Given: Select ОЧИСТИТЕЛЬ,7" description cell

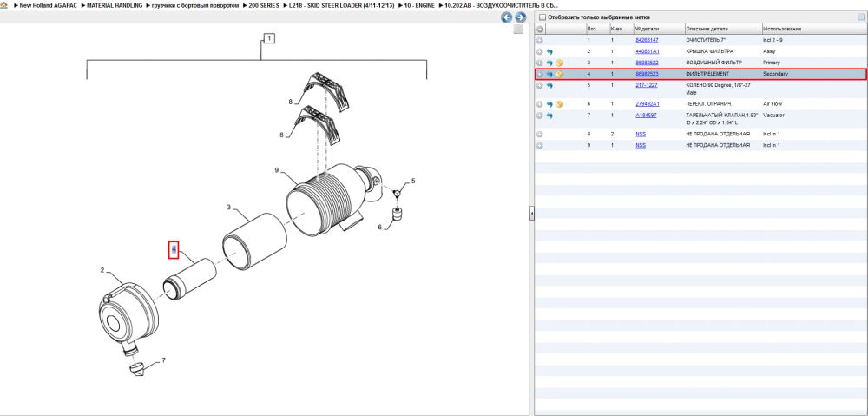Looking at the screenshot, I should [705, 41].
